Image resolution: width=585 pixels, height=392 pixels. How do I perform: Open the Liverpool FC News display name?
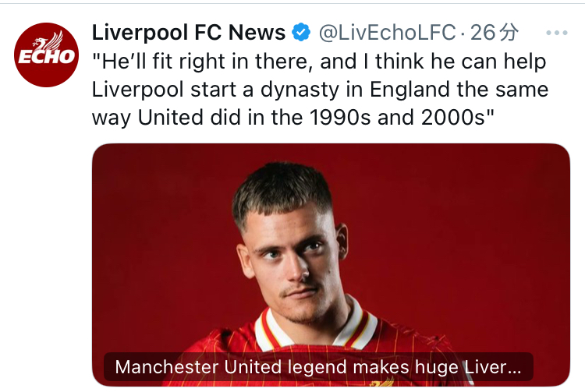pyautogui.click(x=189, y=33)
